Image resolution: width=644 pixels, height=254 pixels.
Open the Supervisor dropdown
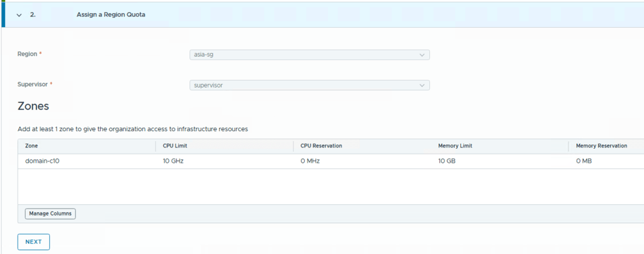pos(309,85)
